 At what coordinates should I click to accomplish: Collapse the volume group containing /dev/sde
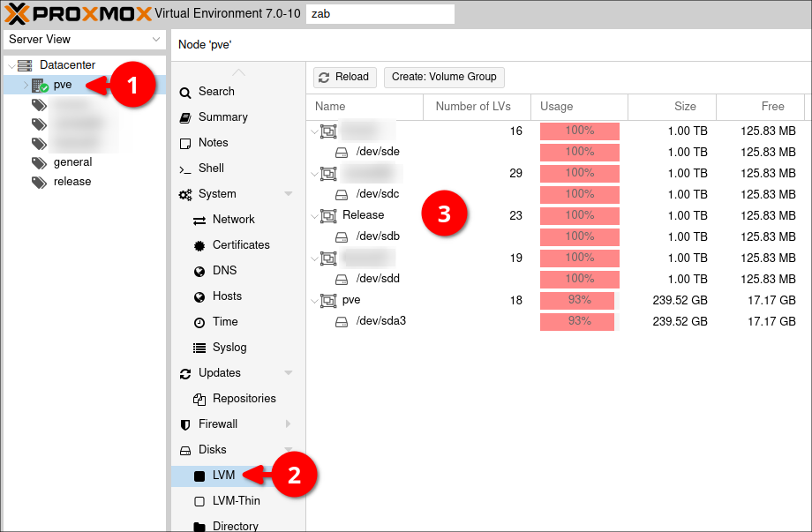pos(314,131)
